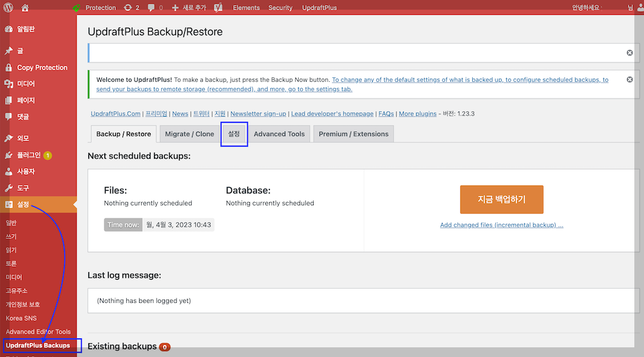Dismiss the Welcome to UpdraftPlus notice
644x357 pixels.
[x=630, y=79]
